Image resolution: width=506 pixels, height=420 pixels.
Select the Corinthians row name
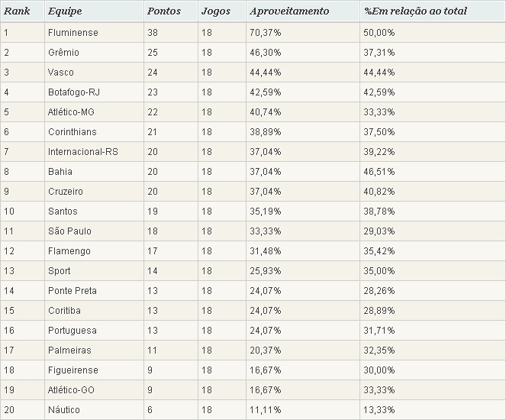point(71,132)
